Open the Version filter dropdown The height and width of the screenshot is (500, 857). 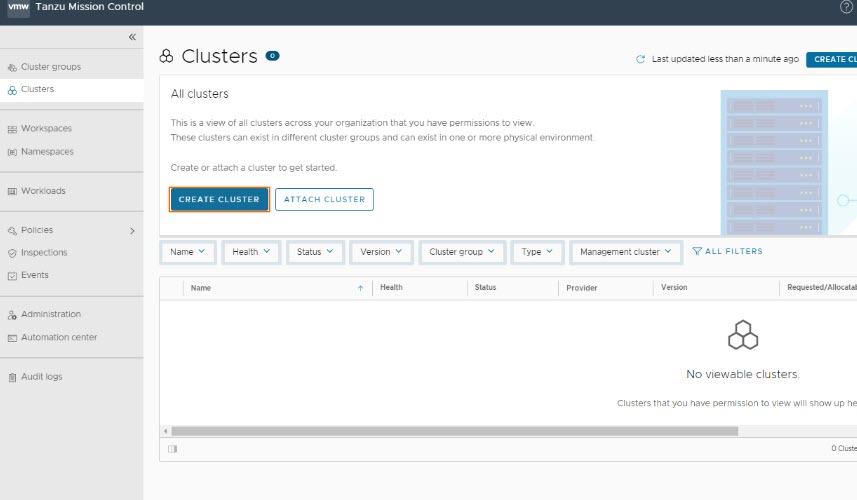381,252
